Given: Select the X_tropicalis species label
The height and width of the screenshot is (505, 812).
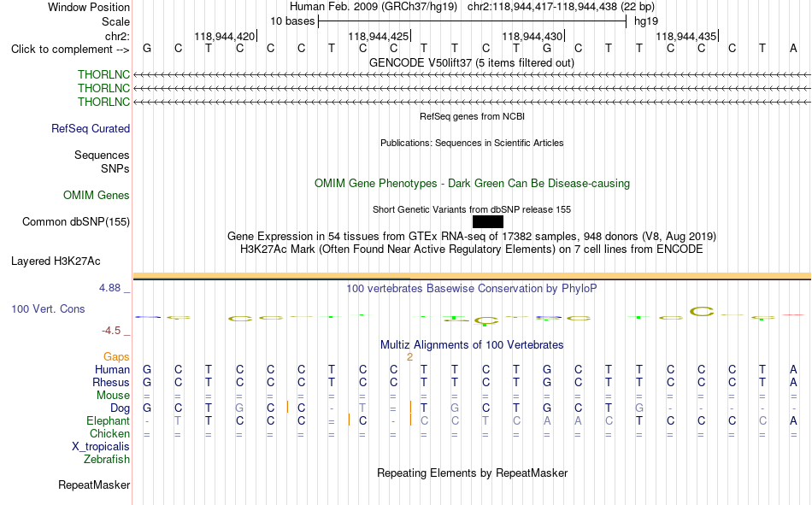Looking at the screenshot, I should point(101,447).
